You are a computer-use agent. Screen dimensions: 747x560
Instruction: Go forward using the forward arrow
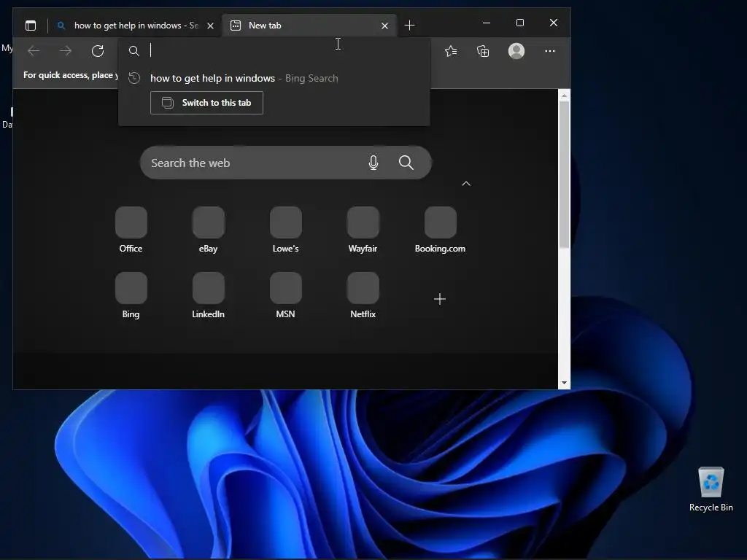pos(66,51)
